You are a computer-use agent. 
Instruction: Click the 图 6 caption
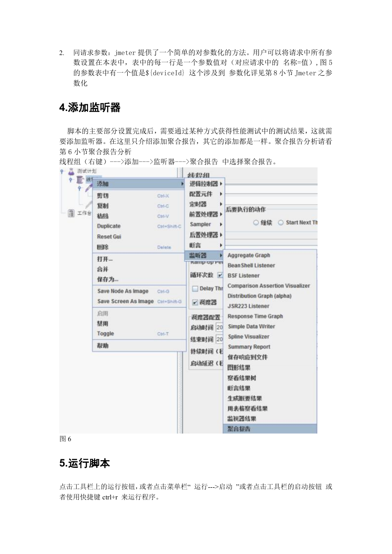pos(65,439)
